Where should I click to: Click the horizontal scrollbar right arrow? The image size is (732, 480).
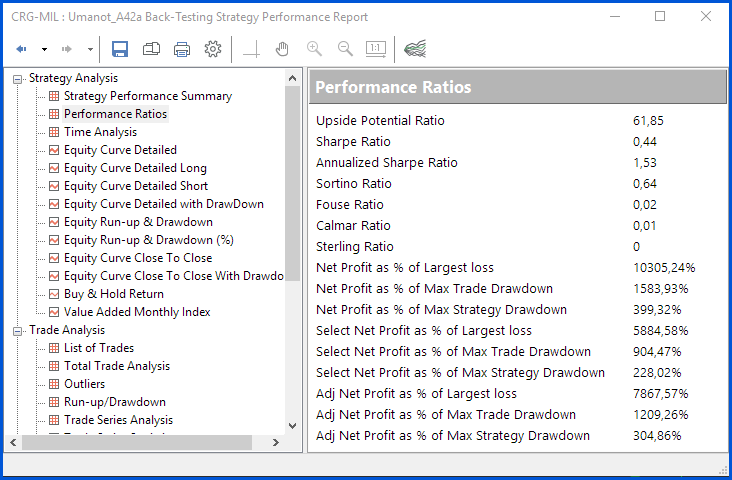(x=276, y=442)
